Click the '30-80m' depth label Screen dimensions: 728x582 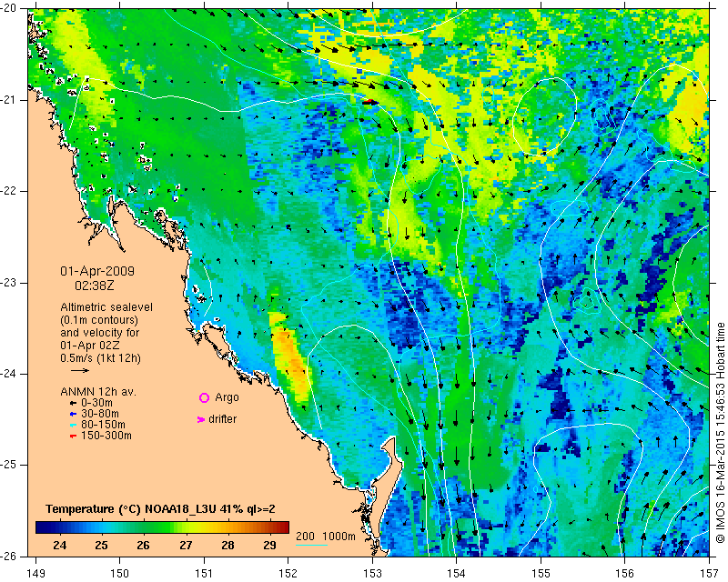pos(100,414)
